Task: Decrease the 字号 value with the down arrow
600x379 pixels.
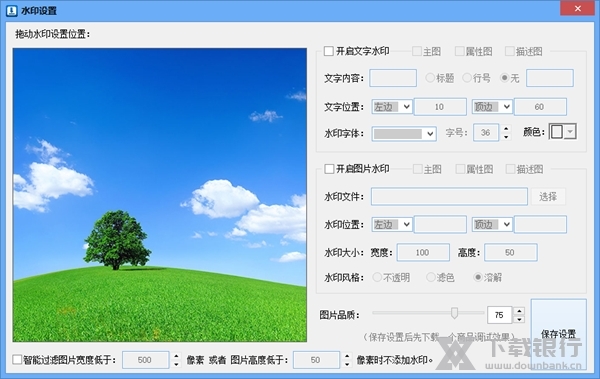Action: (x=506, y=137)
